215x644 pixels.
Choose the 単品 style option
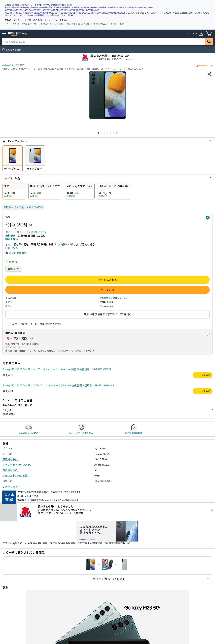pyautogui.click(x=14, y=191)
